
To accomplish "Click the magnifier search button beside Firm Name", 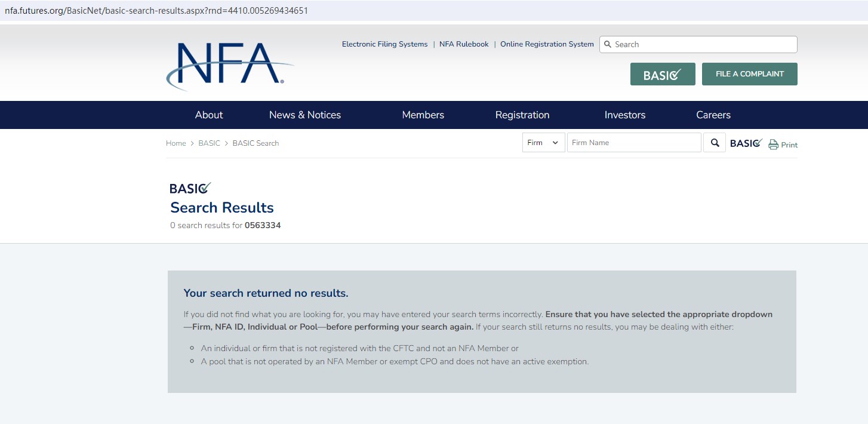I will 715,143.
